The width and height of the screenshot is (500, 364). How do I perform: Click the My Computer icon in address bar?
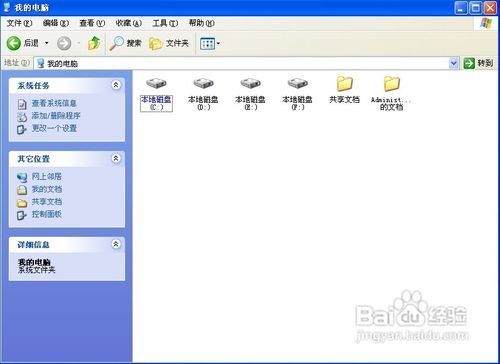tap(41, 63)
